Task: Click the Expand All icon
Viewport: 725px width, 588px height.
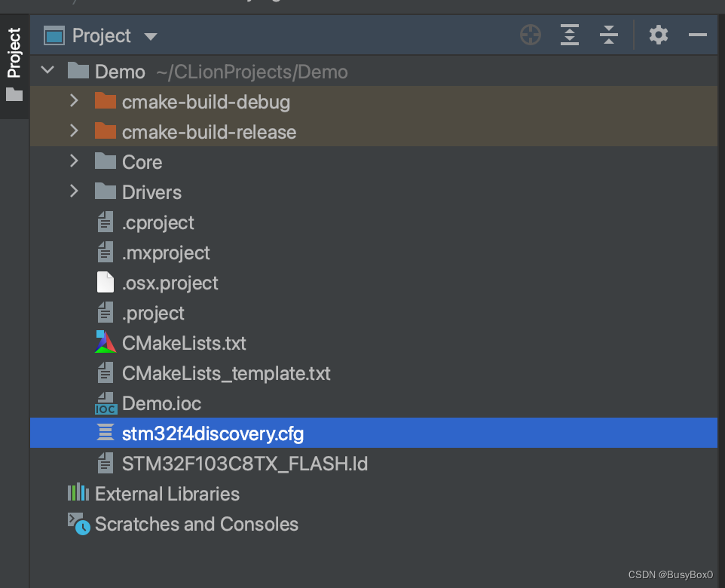Action: pos(570,35)
